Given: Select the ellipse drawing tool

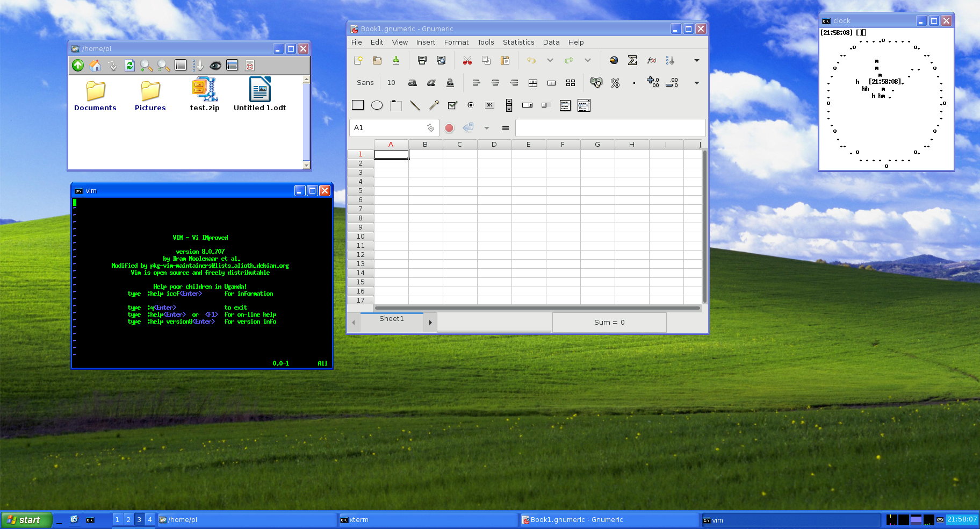Looking at the screenshot, I should [377, 105].
